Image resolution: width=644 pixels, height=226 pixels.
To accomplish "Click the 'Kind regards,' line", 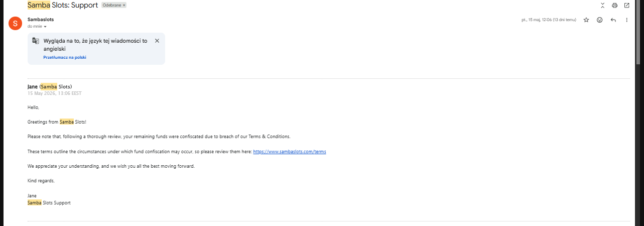I will coord(41,180).
